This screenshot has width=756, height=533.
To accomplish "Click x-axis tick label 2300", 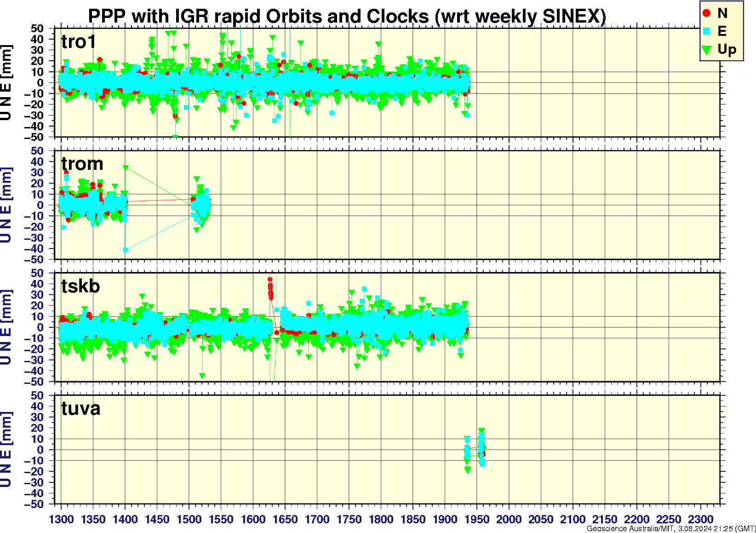I will pyautogui.click(x=700, y=519).
